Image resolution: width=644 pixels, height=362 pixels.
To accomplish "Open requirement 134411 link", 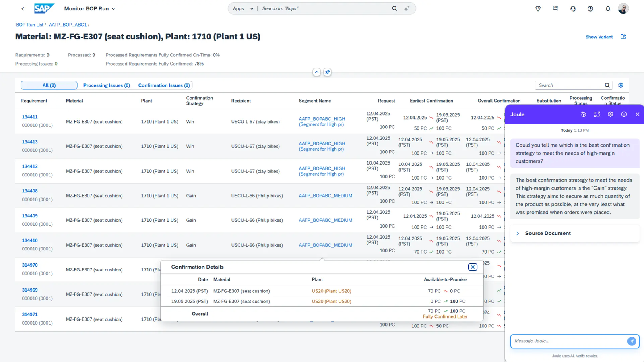I will point(30,117).
